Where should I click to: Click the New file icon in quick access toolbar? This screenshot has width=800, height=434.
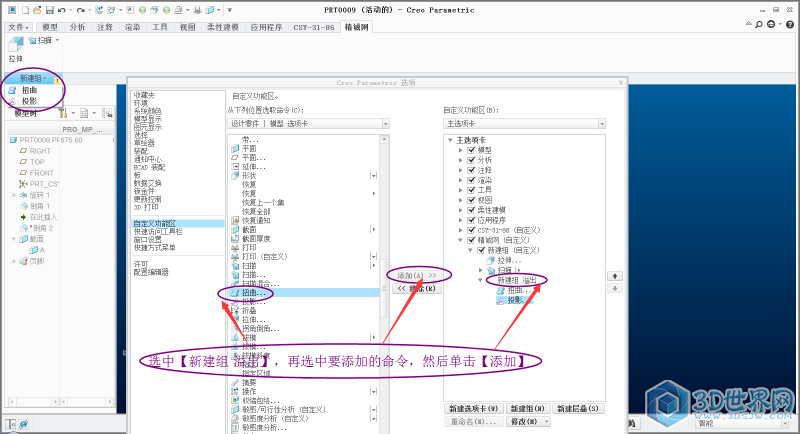pyautogui.click(x=25, y=10)
